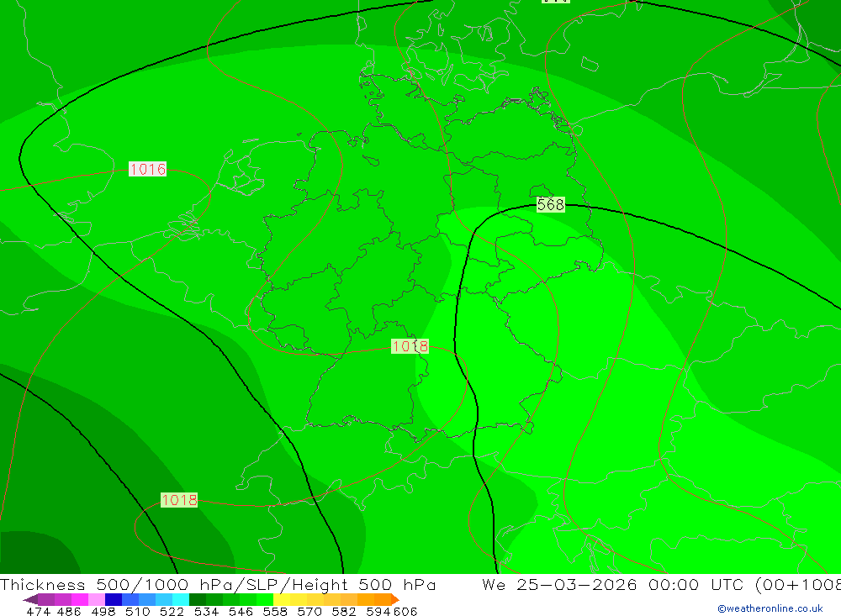Click the orange arrow at legend end

click(395, 599)
